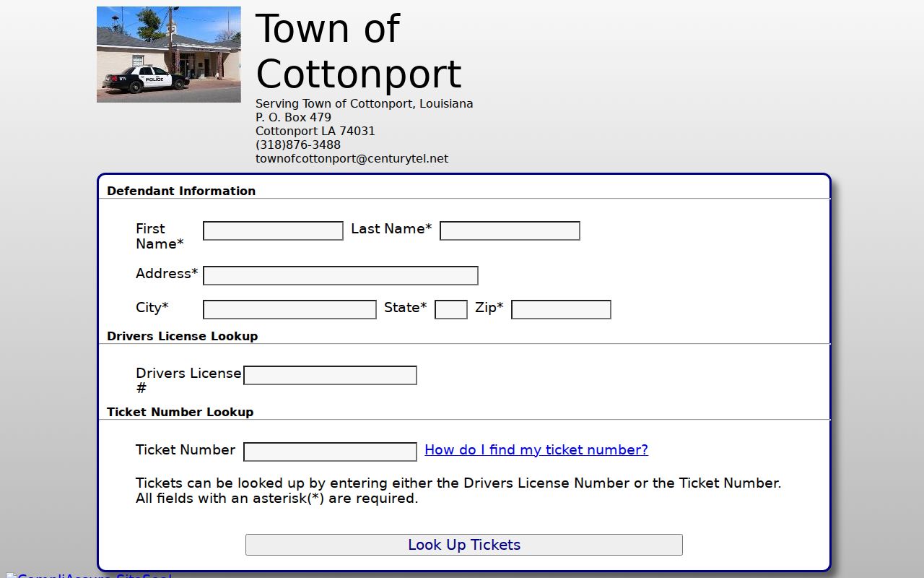Screen dimensions: 924x578
Task: Click the 'Tickets can be looked up' instruction line
Action: pos(458,483)
